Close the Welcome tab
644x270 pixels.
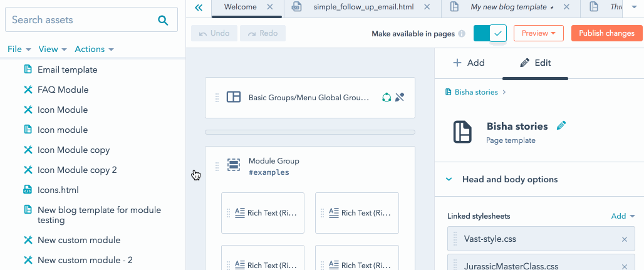pyautogui.click(x=270, y=7)
